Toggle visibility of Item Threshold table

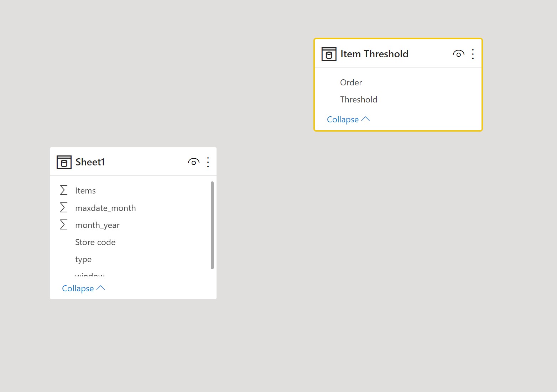click(x=458, y=54)
